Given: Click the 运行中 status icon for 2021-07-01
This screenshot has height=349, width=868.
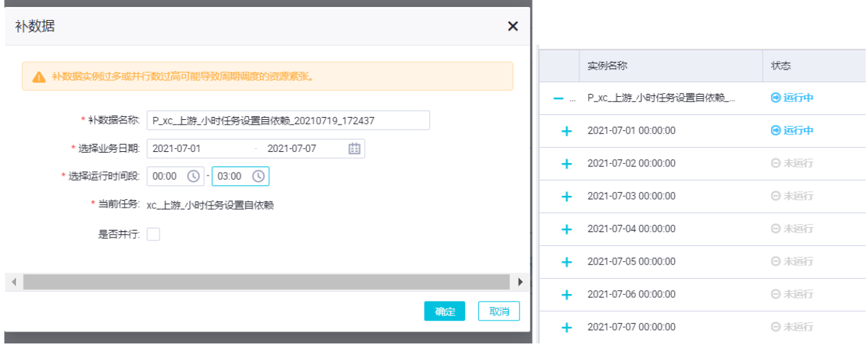Looking at the screenshot, I should coord(775,130).
